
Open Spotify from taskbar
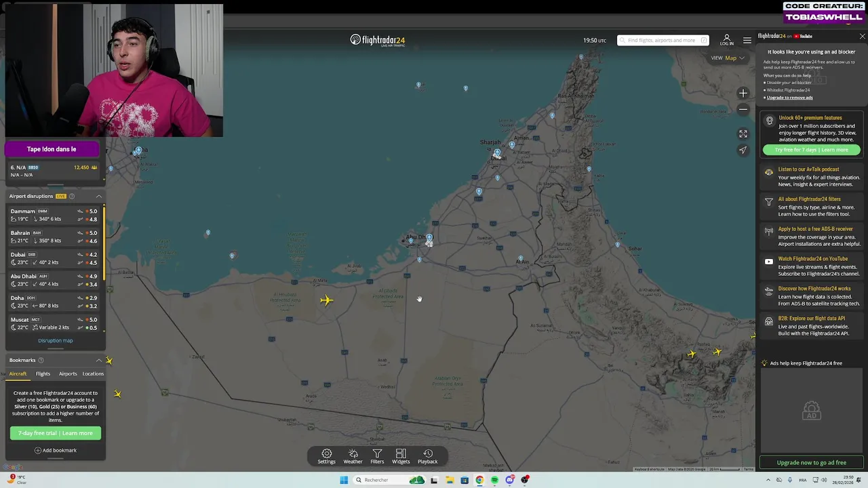click(x=494, y=480)
